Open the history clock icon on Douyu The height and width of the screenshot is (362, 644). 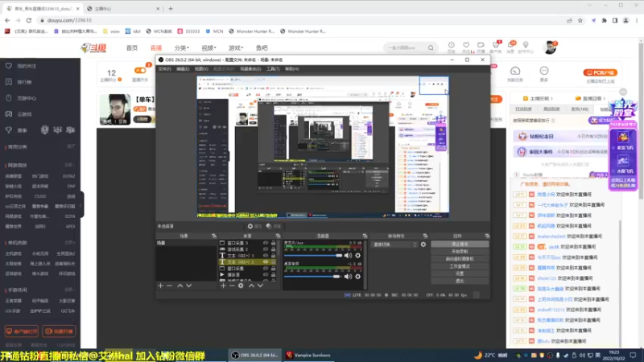click(x=451, y=45)
